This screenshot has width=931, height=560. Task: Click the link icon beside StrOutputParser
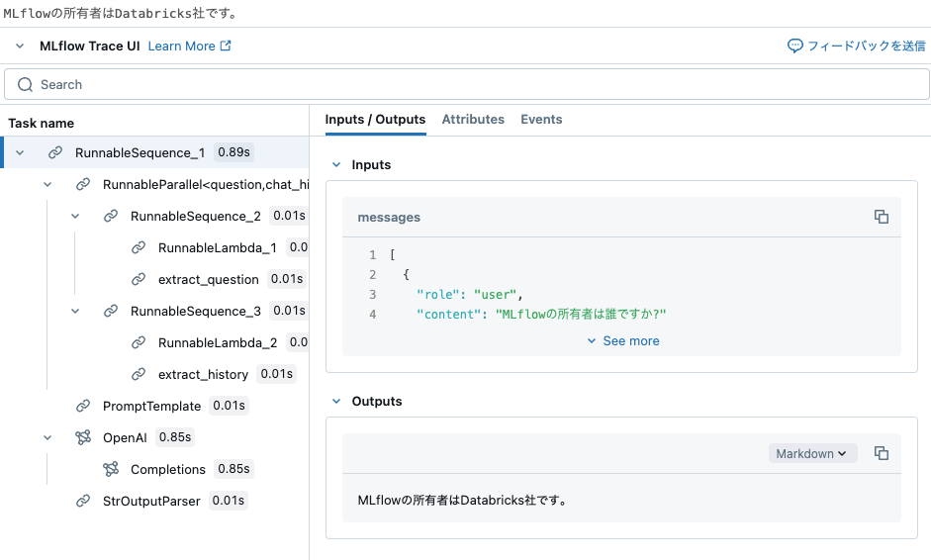tap(83, 502)
